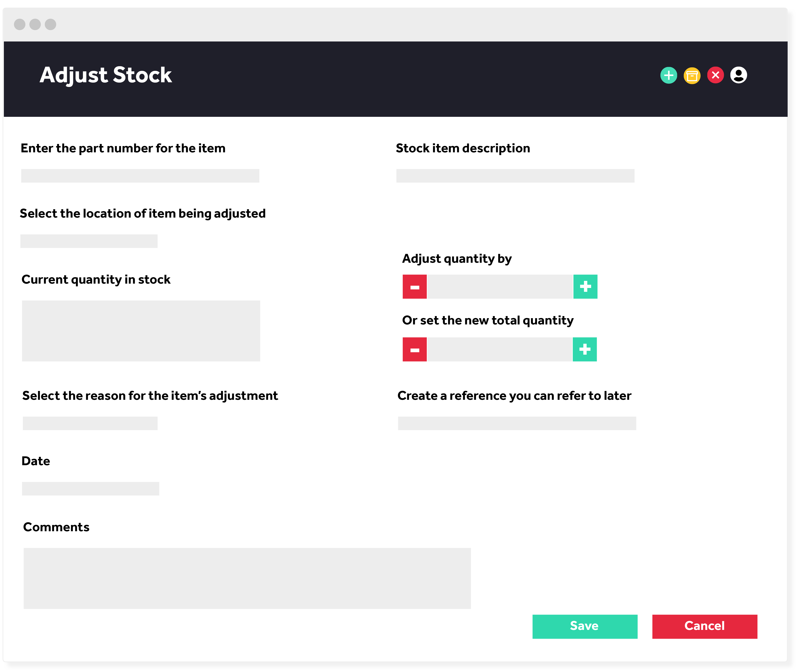Click the red X icon in header

pos(716,75)
